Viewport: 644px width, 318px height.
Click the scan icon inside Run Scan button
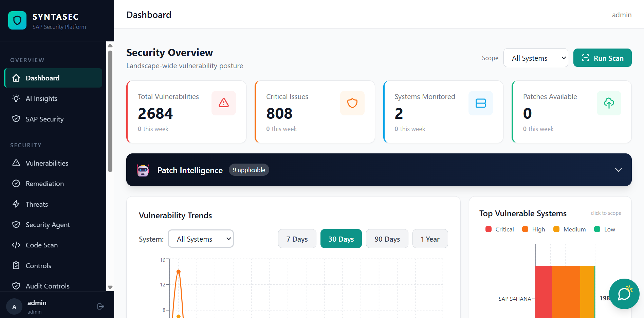[586, 58]
